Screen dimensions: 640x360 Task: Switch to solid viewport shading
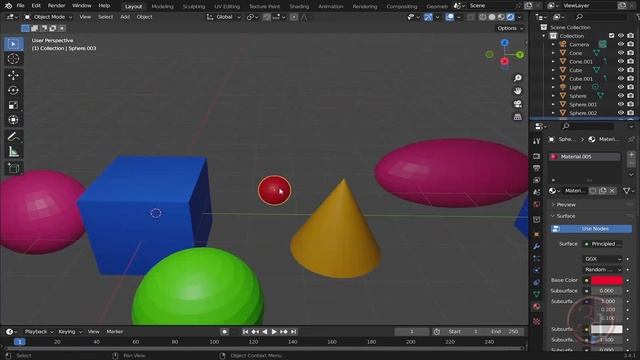(492, 17)
